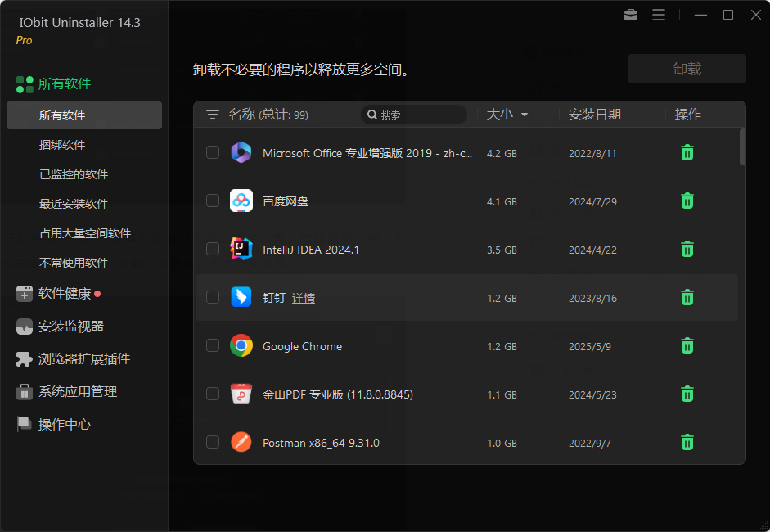Click the Postman x86_64 9.31.0 name
Image resolution: width=770 pixels, height=532 pixels.
321,443
